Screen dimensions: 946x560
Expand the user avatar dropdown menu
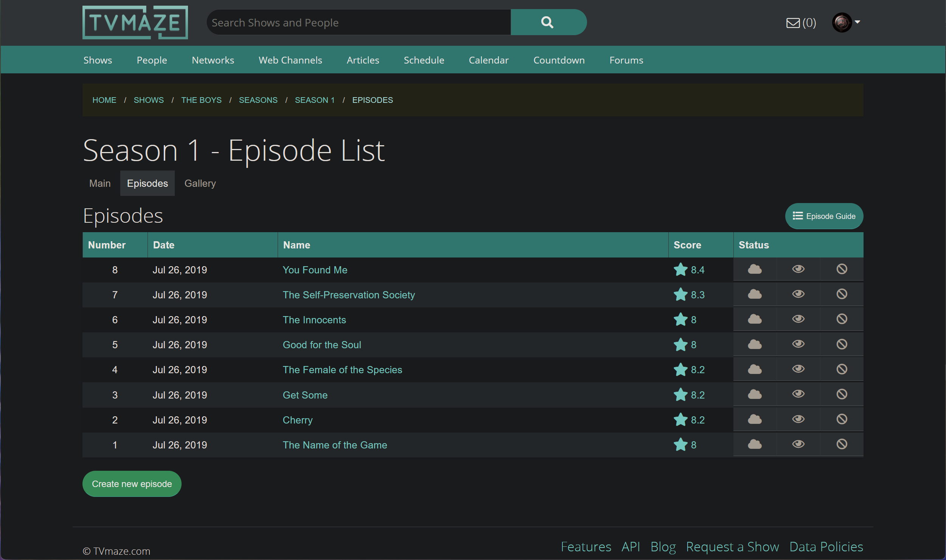[x=847, y=22]
